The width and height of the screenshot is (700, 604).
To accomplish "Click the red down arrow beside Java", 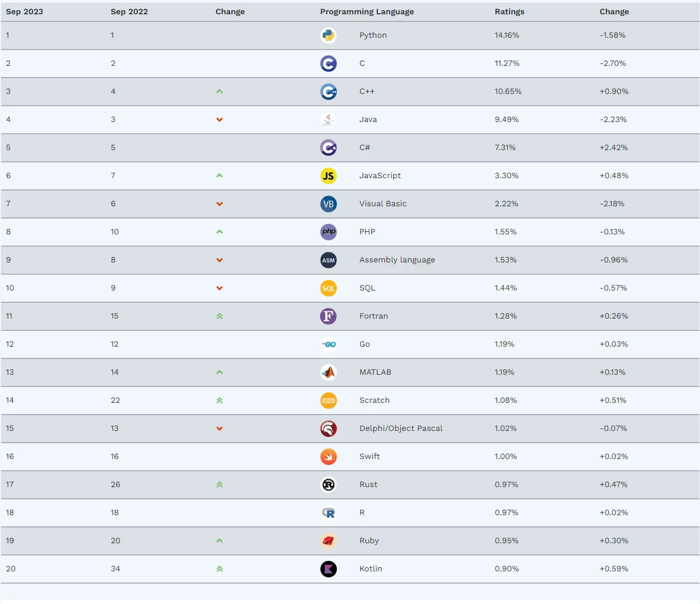I will point(220,119).
